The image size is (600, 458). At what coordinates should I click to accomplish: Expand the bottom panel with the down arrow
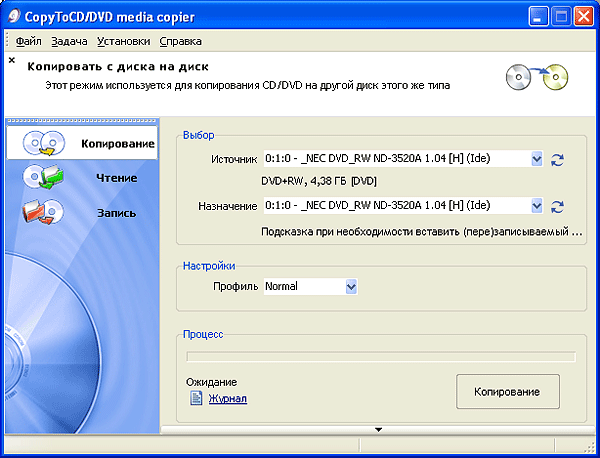(378, 430)
